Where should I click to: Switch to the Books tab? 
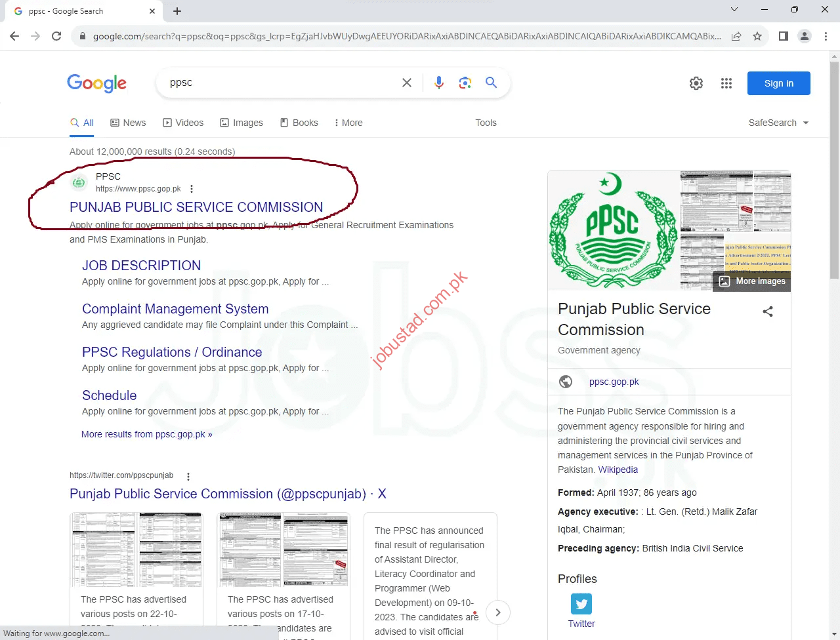(x=299, y=123)
